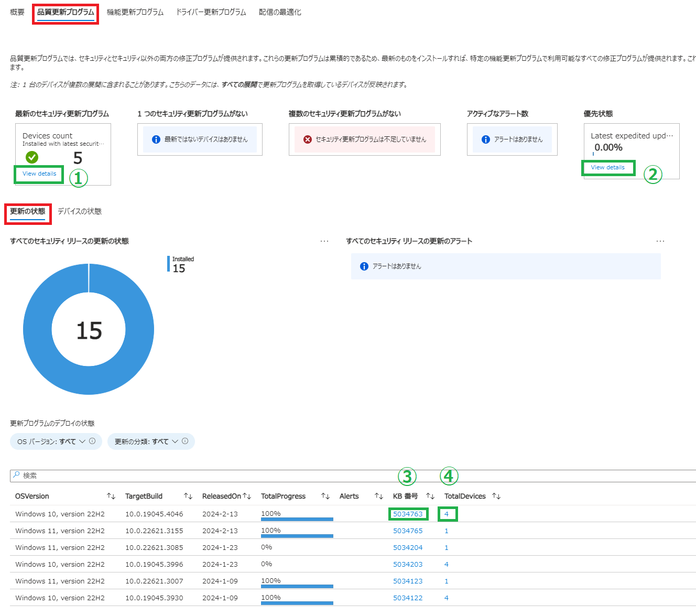Click the KB 番号 column header

point(406,496)
